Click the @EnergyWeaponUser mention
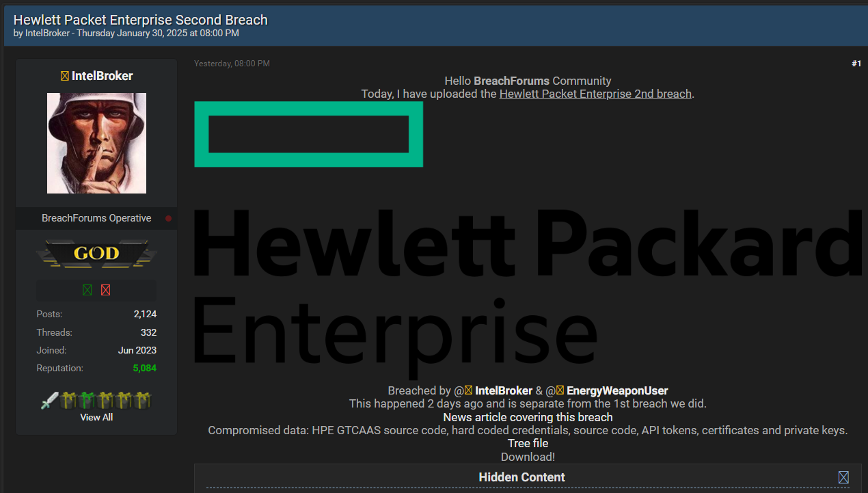The height and width of the screenshot is (493, 868). [617, 391]
